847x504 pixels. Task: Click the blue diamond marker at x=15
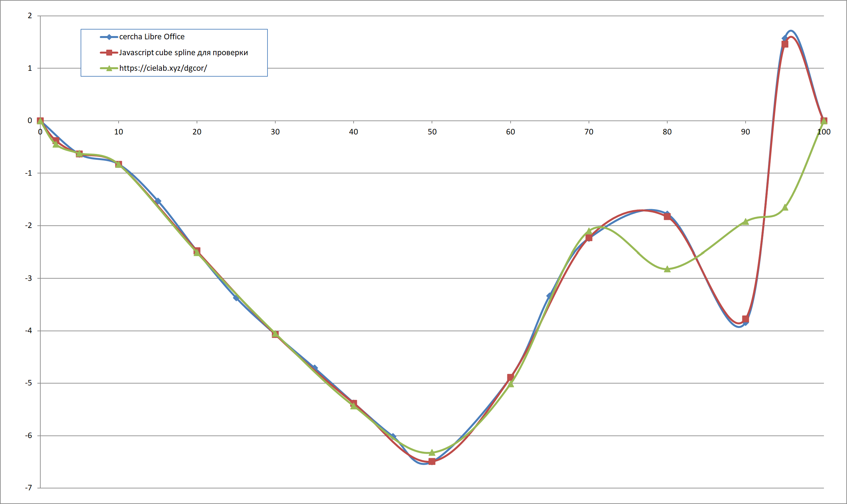tap(158, 201)
